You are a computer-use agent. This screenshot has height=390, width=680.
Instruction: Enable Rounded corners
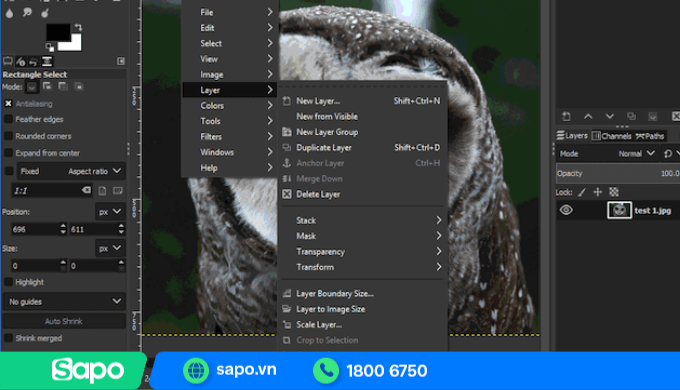pos(8,136)
